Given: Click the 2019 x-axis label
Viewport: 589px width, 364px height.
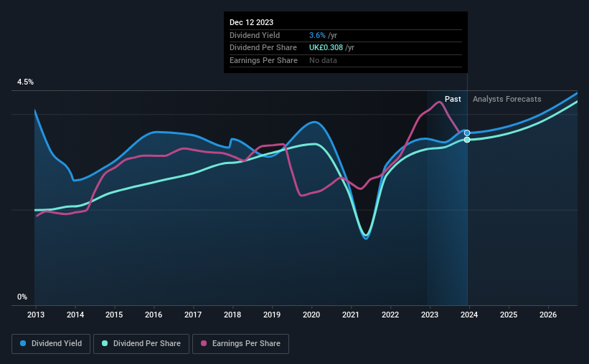Looking at the screenshot, I should coord(272,315).
